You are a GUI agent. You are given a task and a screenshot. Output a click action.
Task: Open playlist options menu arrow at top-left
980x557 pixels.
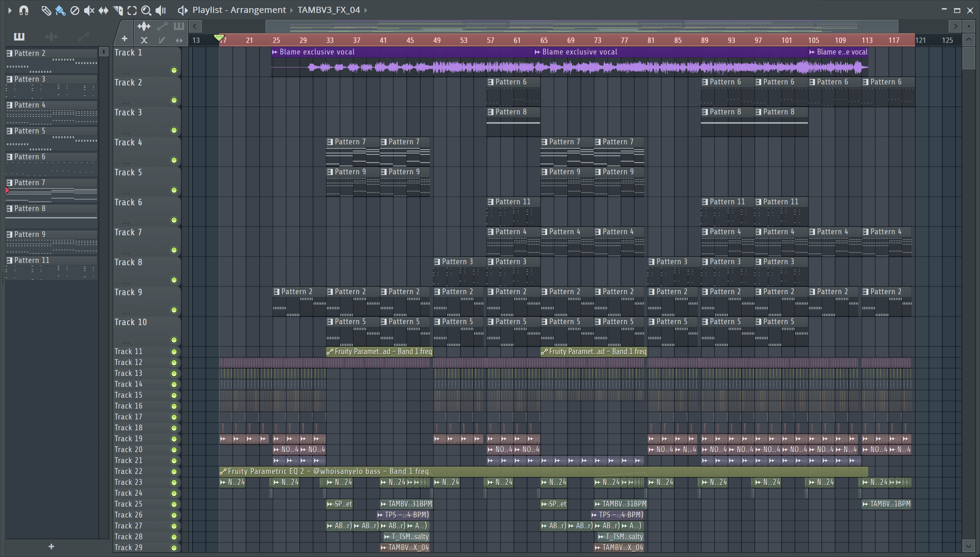point(10,10)
